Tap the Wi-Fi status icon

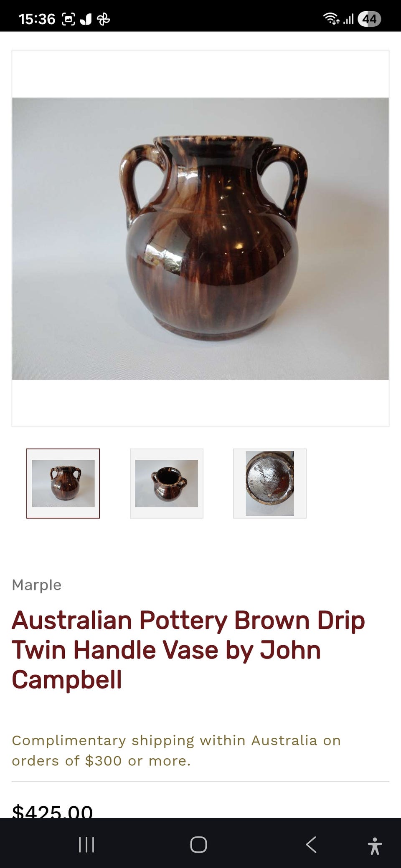pos(331,18)
